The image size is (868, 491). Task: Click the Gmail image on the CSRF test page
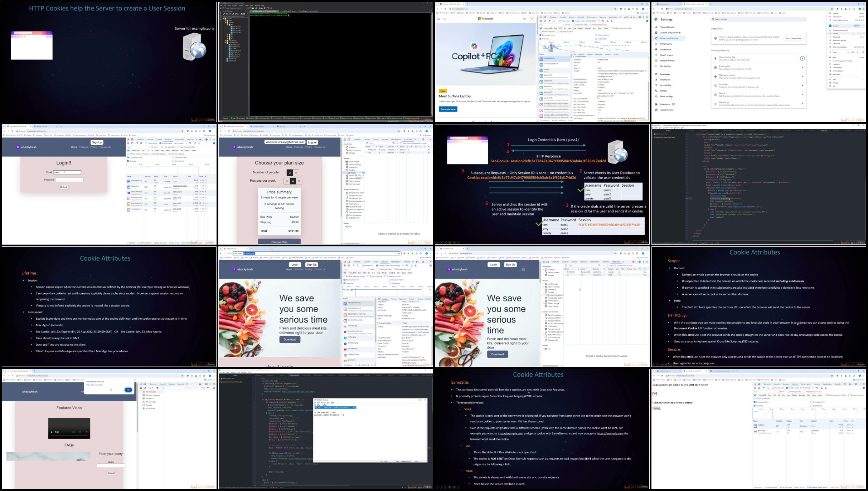(655, 393)
